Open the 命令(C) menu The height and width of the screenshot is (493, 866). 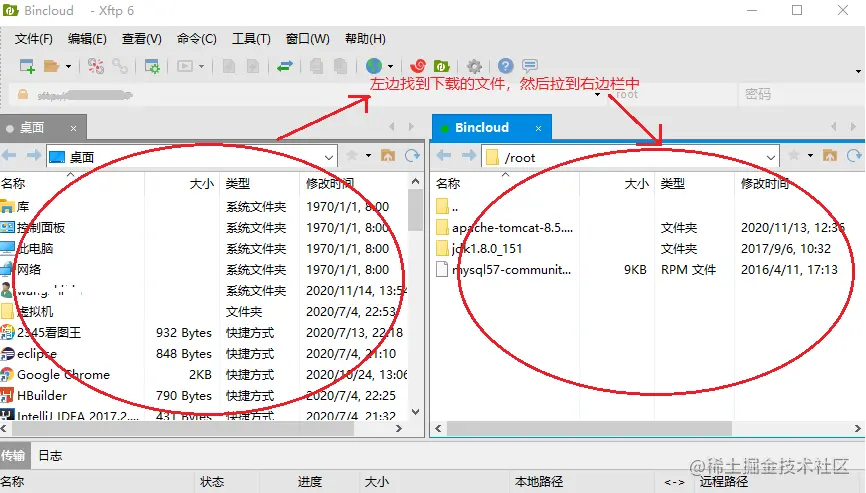(x=197, y=39)
